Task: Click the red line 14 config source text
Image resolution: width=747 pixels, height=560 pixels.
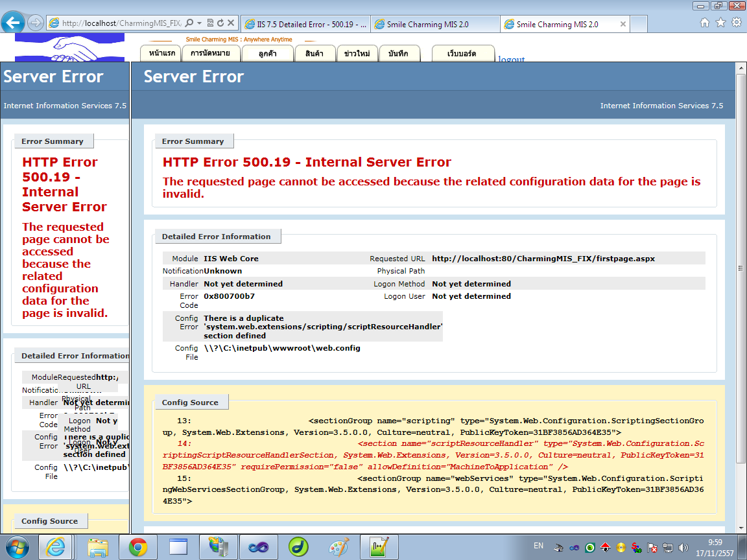Action: (433, 455)
